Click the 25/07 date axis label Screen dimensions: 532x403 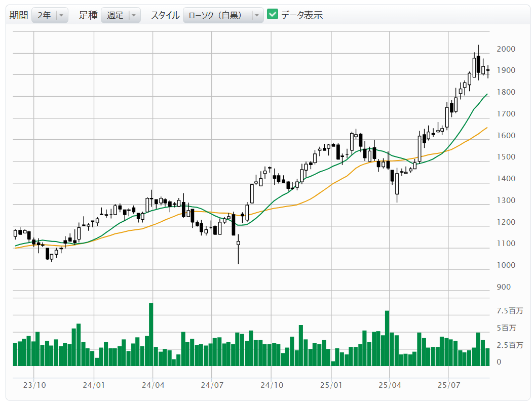pyautogui.click(x=449, y=385)
